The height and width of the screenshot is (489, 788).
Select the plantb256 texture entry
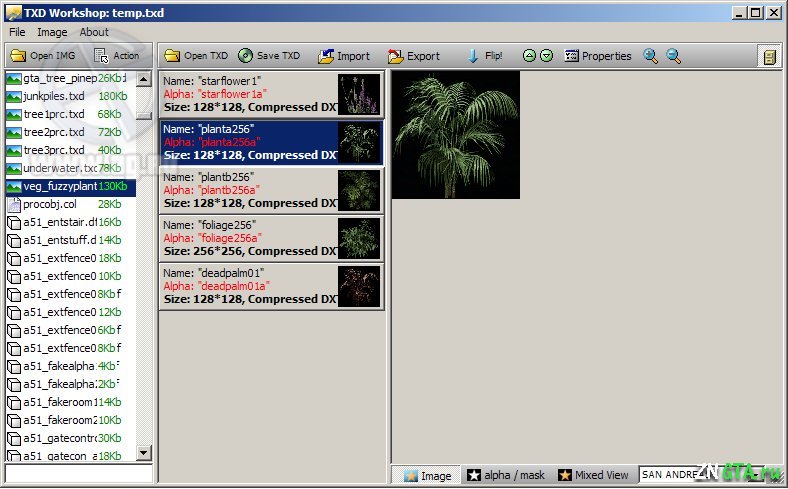tap(271, 190)
